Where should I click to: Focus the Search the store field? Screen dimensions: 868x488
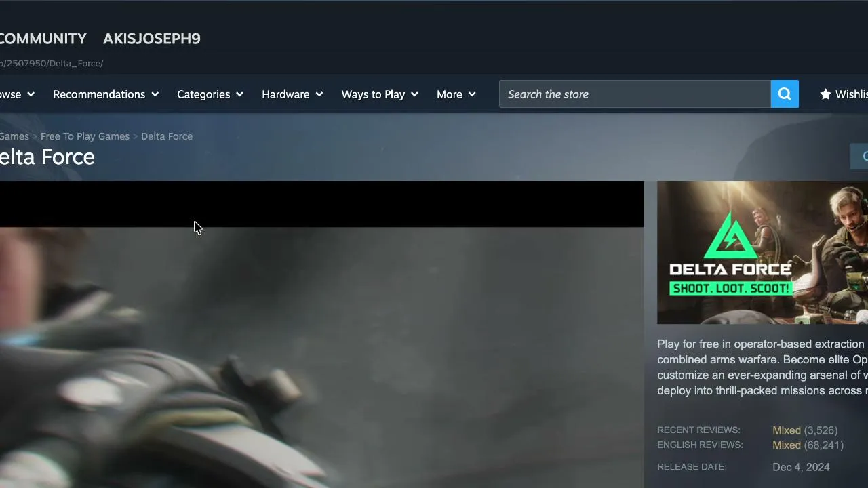point(635,94)
